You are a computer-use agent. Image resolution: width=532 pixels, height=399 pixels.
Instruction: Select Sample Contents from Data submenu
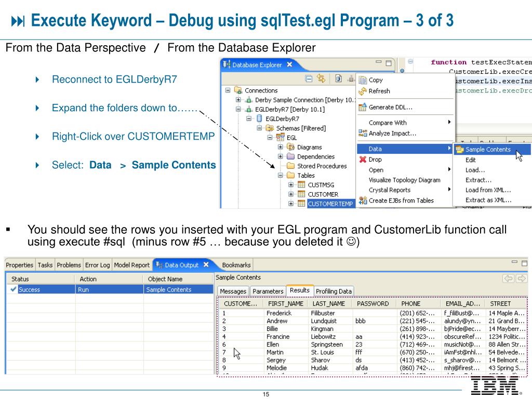(x=492, y=149)
